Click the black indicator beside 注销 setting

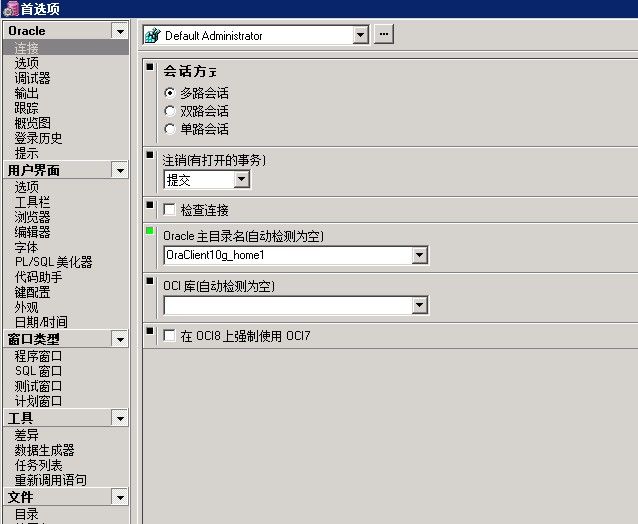150,155
